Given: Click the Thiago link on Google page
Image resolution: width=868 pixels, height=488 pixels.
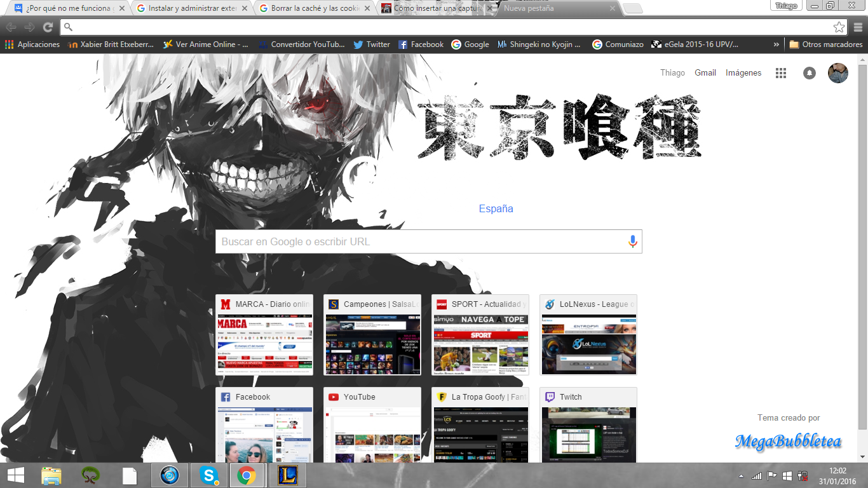Looking at the screenshot, I should 672,73.
